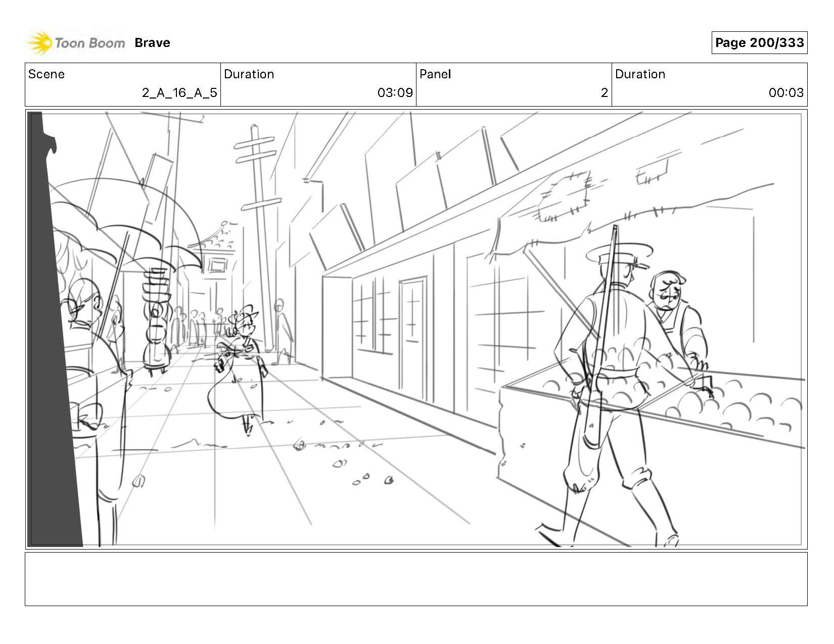This screenshot has width=834, height=644.
Task: Click the 'Page 200/333' indicator box
Action: [x=759, y=43]
